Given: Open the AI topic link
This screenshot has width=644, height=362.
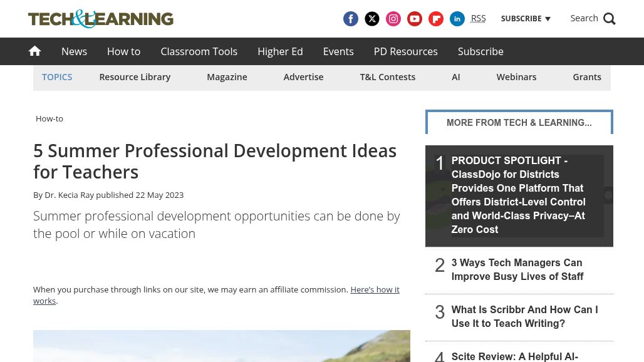Looking at the screenshot, I should [x=456, y=77].
